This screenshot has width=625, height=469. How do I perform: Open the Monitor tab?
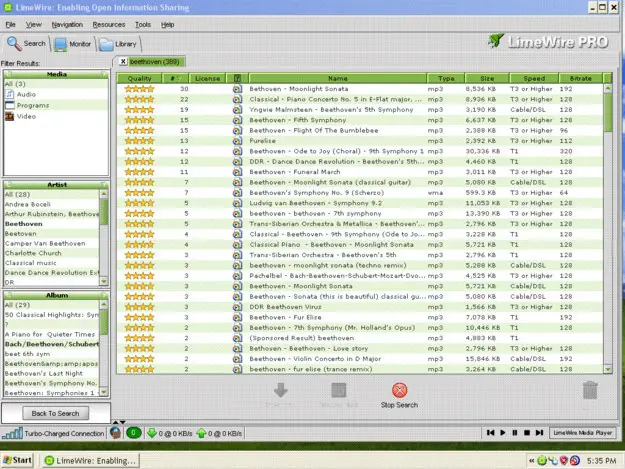pyautogui.click(x=72, y=44)
